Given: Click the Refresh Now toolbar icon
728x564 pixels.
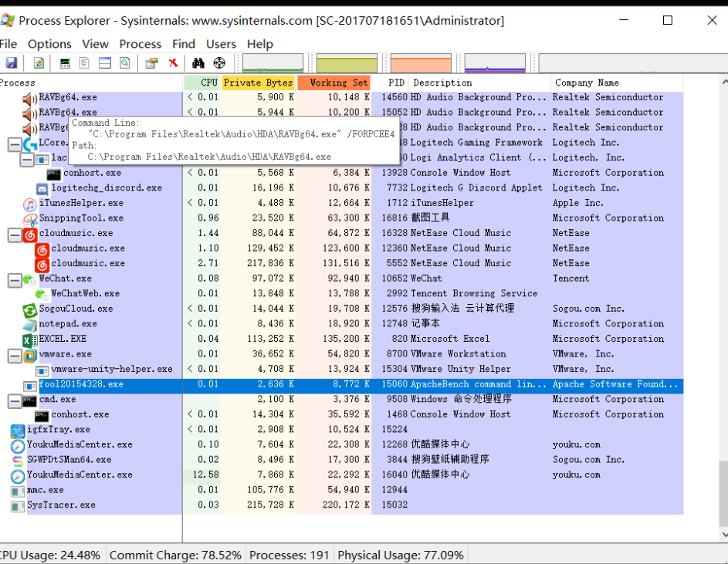Looking at the screenshot, I should pyautogui.click(x=39, y=62).
